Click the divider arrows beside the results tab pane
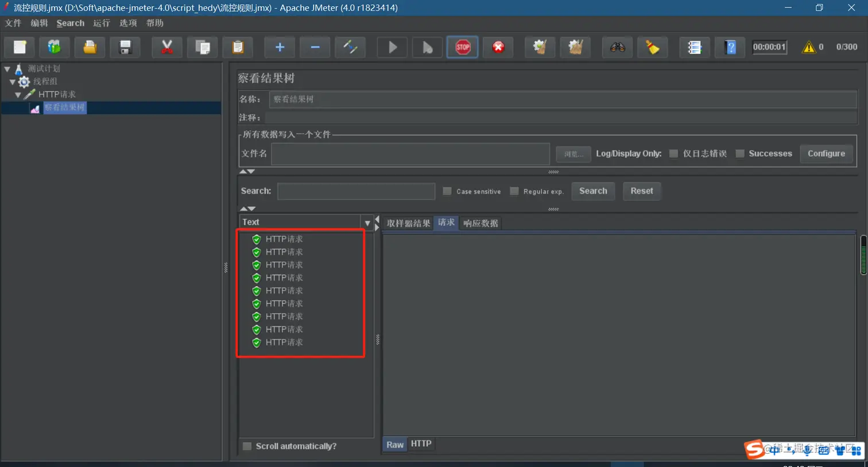868x467 pixels. point(377,223)
